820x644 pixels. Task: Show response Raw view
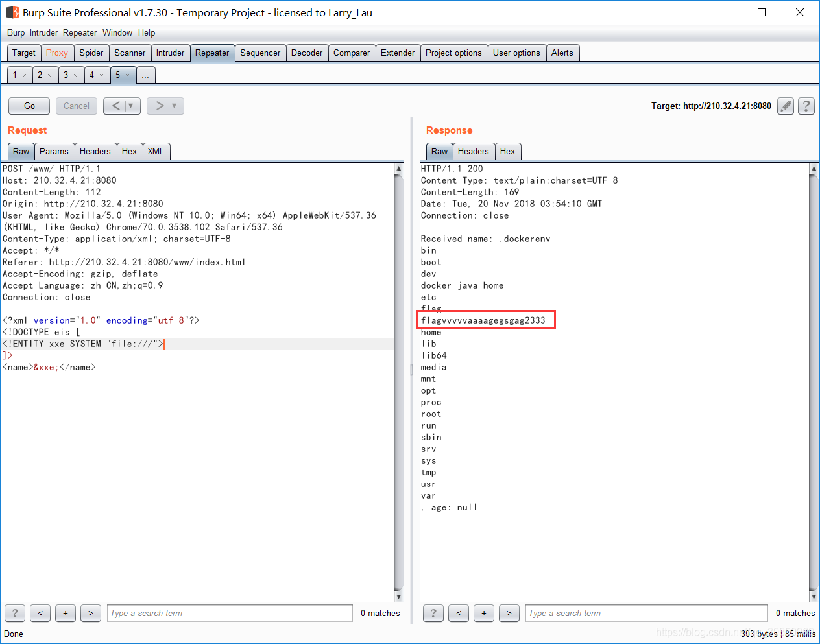click(440, 151)
